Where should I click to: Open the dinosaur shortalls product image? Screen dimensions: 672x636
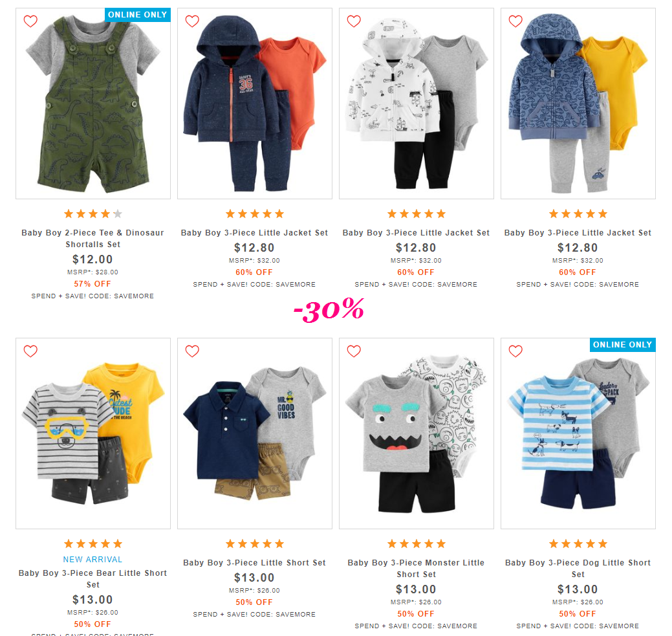tap(93, 104)
